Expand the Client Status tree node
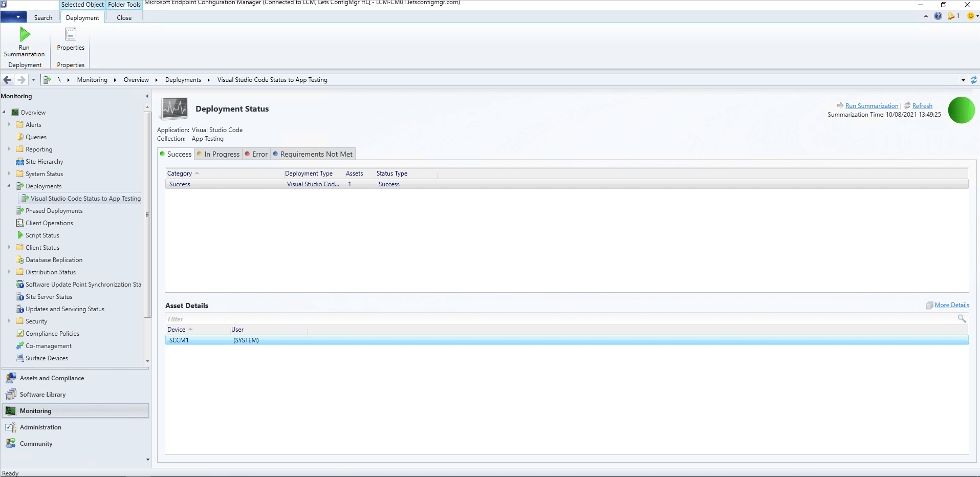980x477 pixels. pyautogui.click(x=9, y=247)
